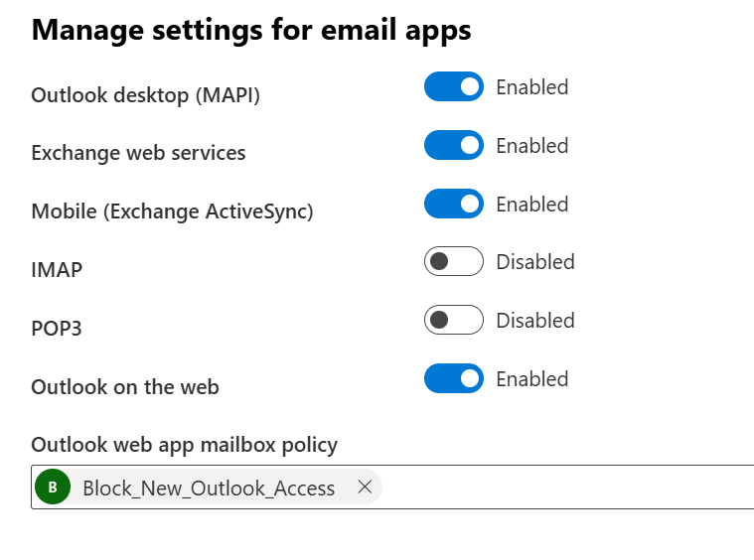Select the Block_New_Outlook_Access policy chip text
Viewport: 754px width, 560px height.
[209, 489]
